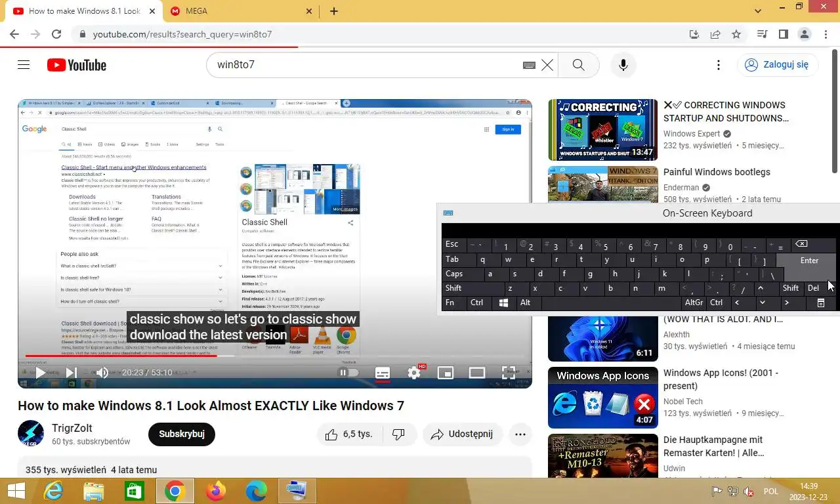Play the video
840x504 pixels.
pyautogui.click(x=41, y=373)
